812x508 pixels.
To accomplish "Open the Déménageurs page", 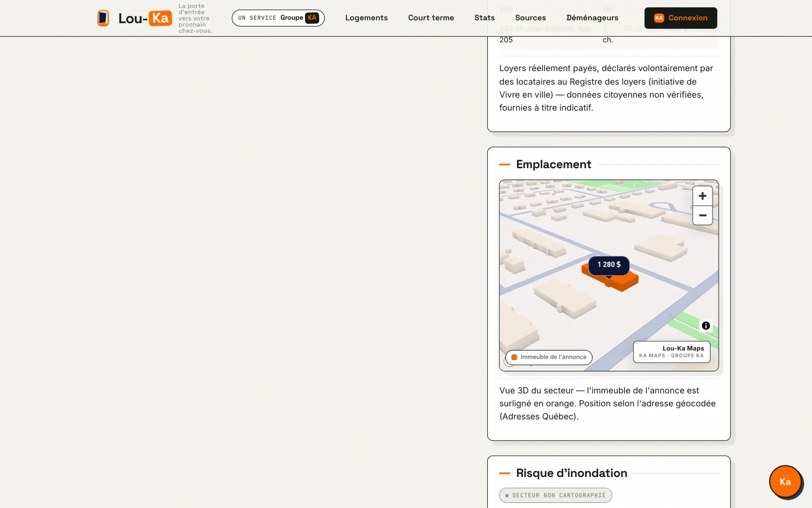I will point(592,18).
